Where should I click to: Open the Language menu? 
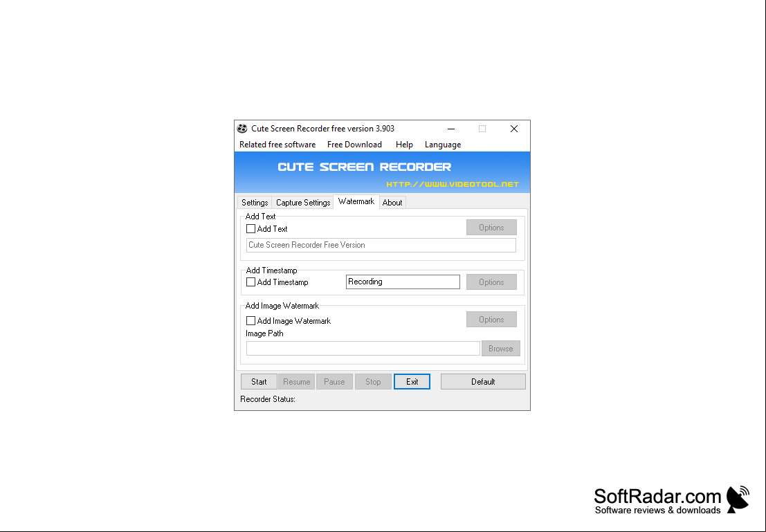click(443, 145)
